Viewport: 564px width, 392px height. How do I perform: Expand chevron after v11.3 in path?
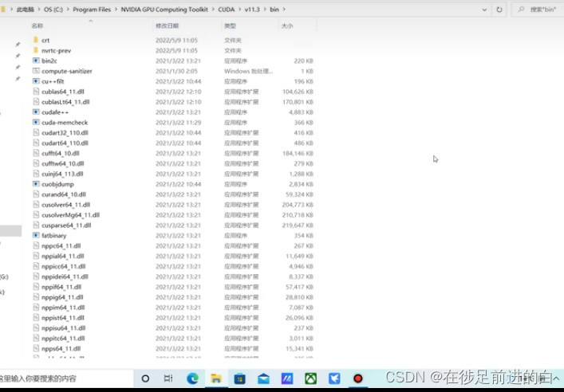coord(265,10)
